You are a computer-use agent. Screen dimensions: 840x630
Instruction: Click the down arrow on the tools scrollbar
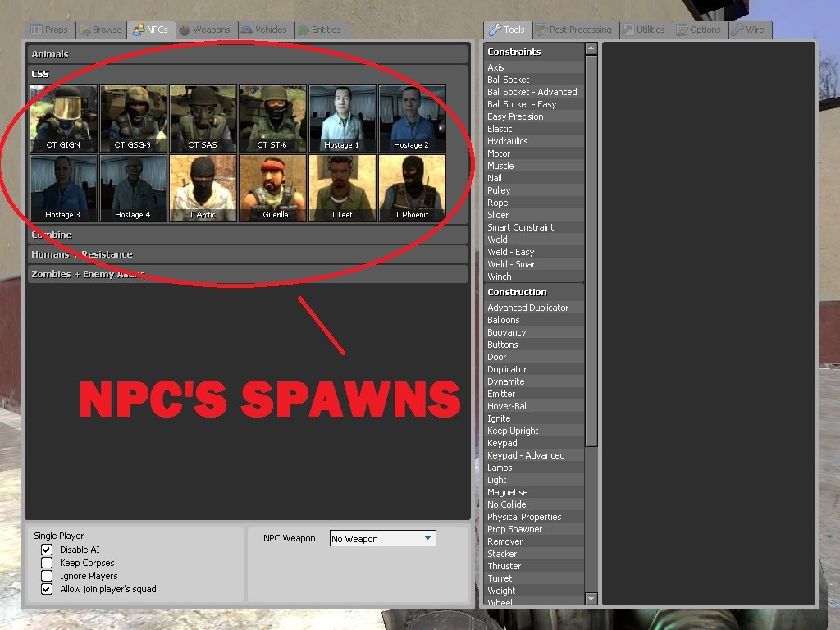(591, 600)
